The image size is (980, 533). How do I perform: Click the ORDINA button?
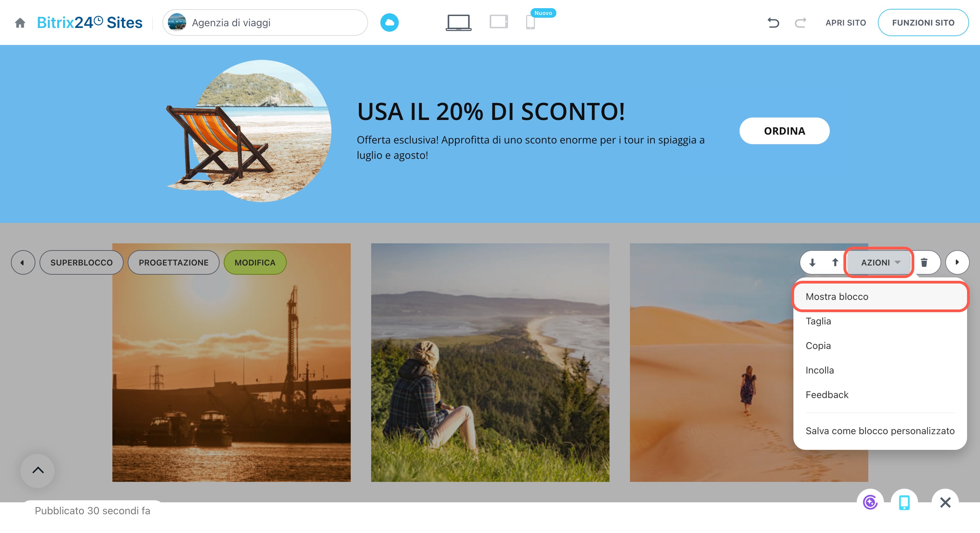784,131
